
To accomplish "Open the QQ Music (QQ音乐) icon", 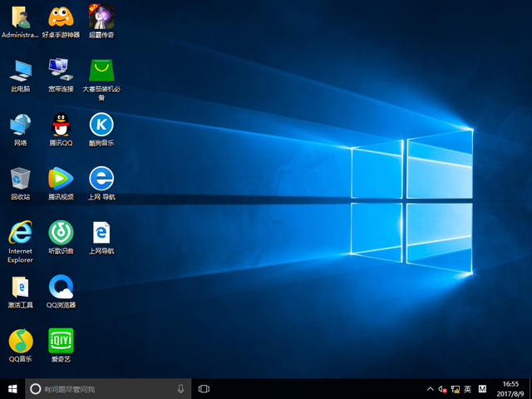I will coord(20,340).
